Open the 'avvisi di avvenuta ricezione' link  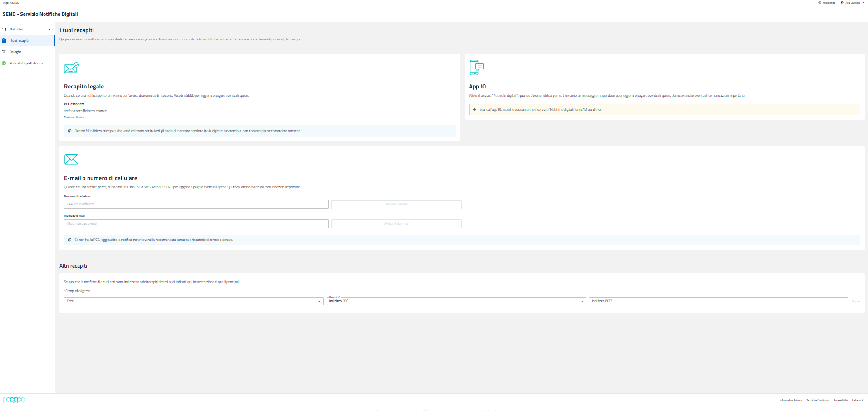[168, 39]
